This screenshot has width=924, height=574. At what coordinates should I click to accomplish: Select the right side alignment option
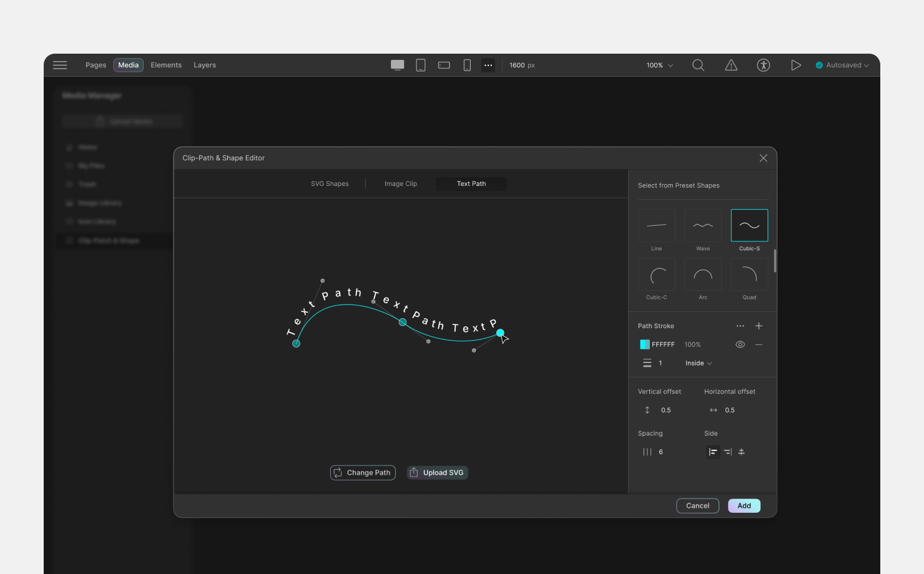click(728, 452)
